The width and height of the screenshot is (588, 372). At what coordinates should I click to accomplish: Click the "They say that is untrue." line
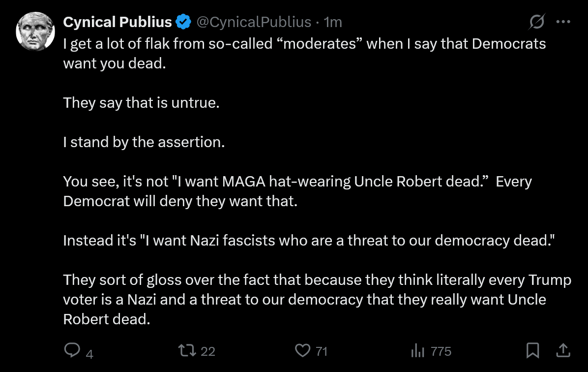tap(141, 103)
